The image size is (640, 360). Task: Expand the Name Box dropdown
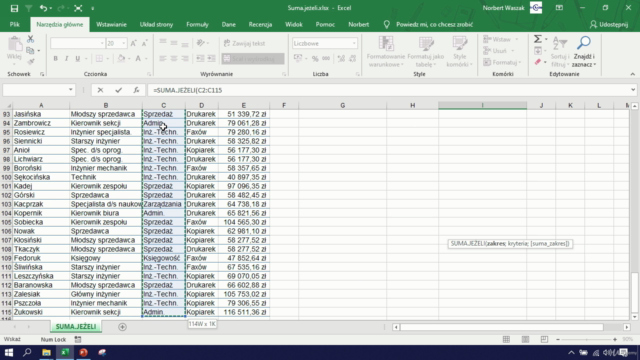tap(71, 90)
